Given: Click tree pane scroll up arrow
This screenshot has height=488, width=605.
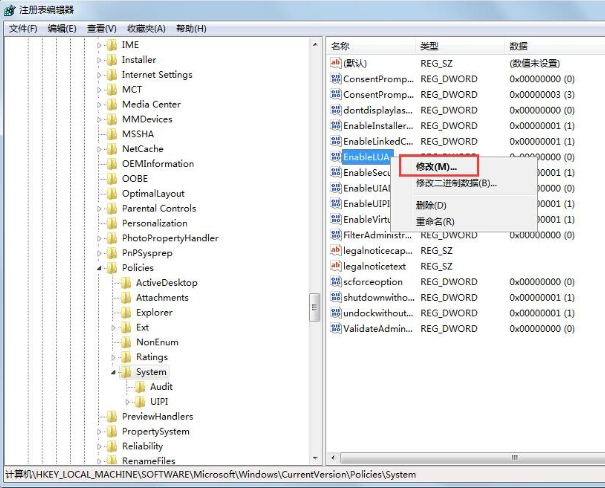Looking at the screenshot, I should click(x=315, y=45).
